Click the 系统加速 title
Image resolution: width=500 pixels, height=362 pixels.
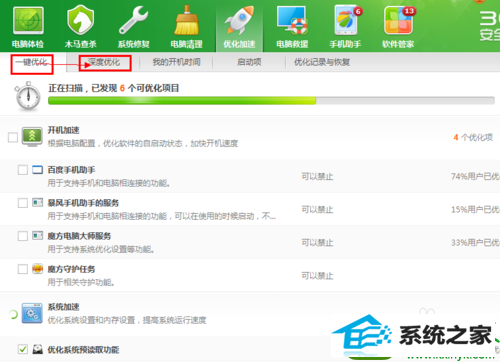click(63, 307)
